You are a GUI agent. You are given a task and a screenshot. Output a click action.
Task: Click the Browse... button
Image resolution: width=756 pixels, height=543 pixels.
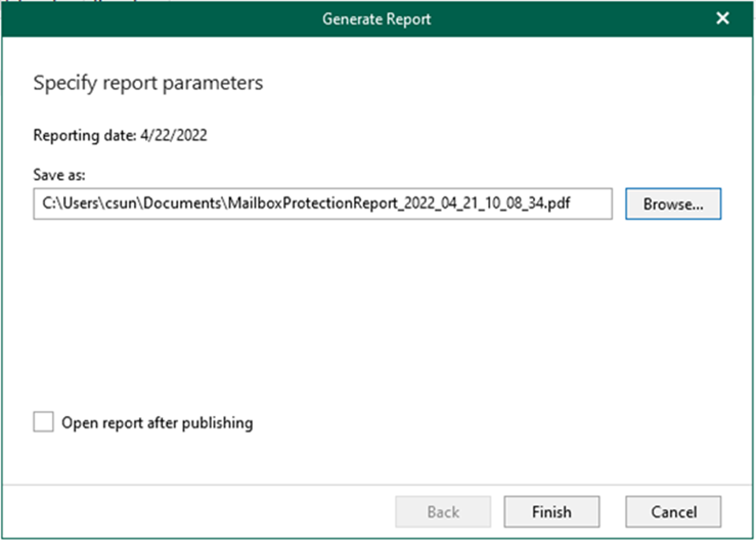(673, 204)
